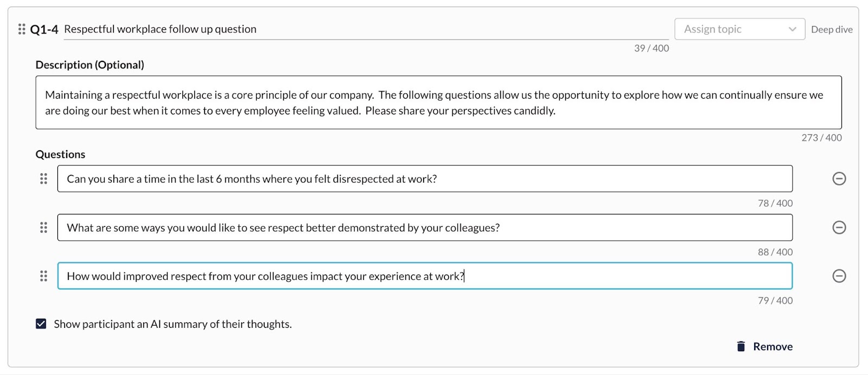Open the Assign topic dropdown
The height and width of the screenshot is (375, 868).
(x=739, y=29)
